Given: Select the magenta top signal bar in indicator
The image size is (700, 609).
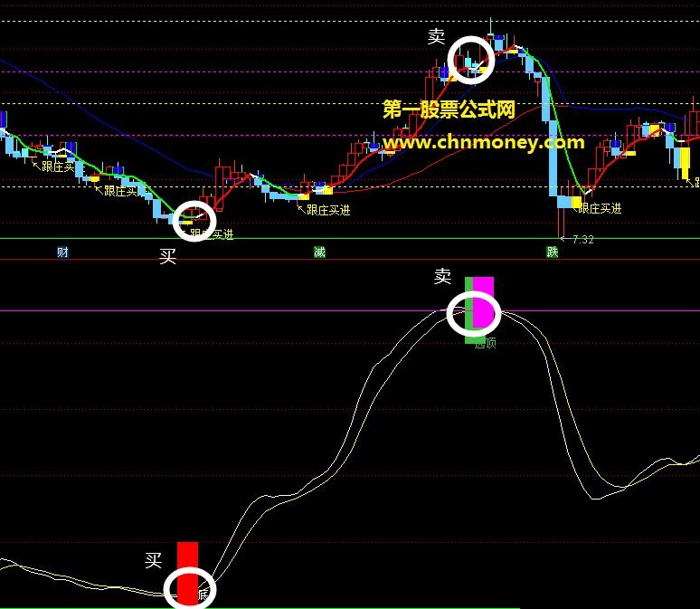Looking at the screenshot, I should (x=483, y=302).
